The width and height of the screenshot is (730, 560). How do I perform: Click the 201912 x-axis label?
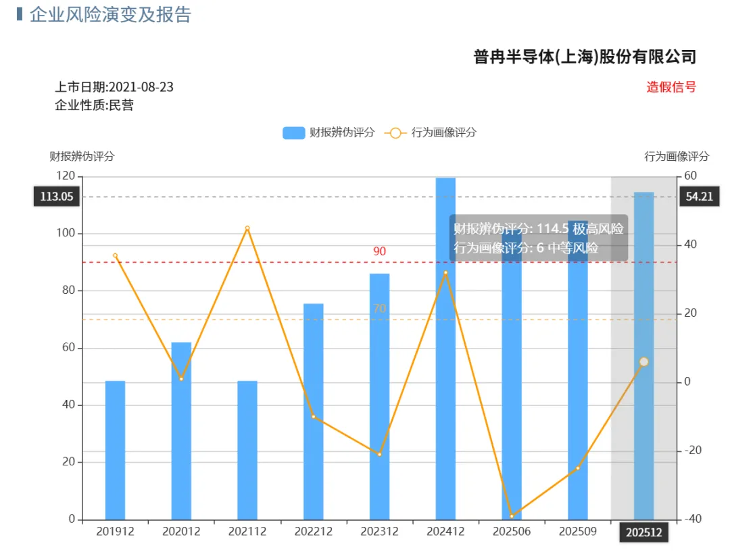click(x=115, y=531)
